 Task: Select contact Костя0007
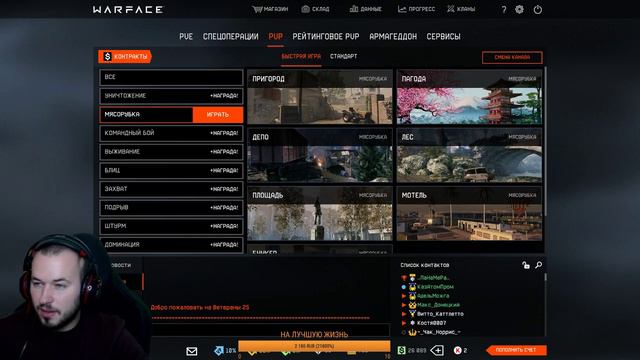click(431, 323)
